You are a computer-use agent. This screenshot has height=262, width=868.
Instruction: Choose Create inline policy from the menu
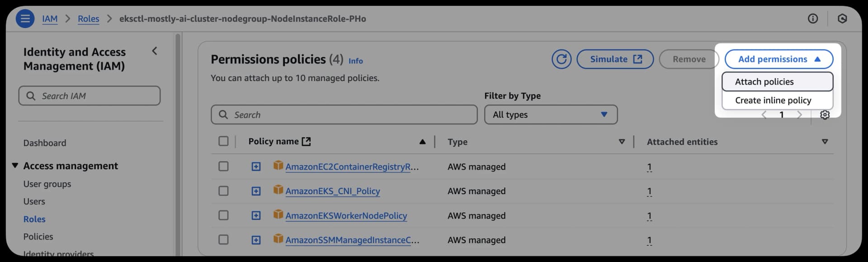click(777, 100)
